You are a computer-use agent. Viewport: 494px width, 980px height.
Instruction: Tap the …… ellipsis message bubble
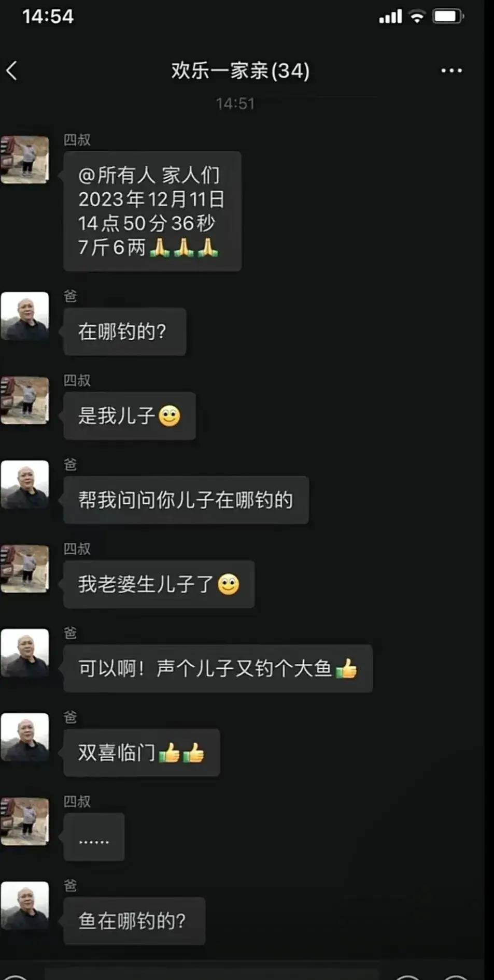click(x=94, y=837)
